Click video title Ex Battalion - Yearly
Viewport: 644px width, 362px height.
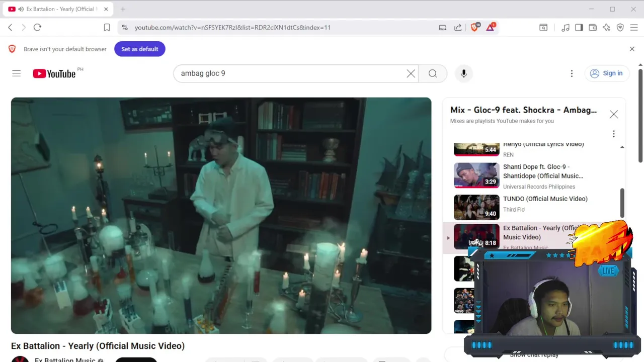pyautogui.click(x=98, y=346)
